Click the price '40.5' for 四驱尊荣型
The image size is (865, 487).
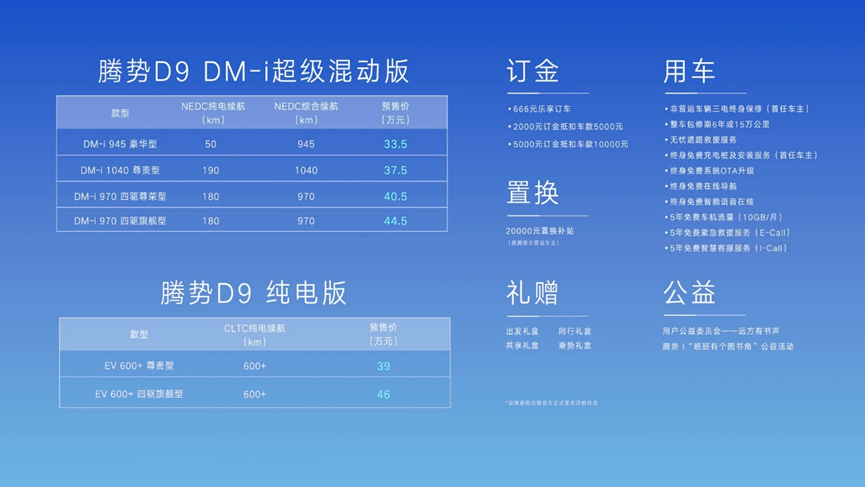click(x=396, y=196)
